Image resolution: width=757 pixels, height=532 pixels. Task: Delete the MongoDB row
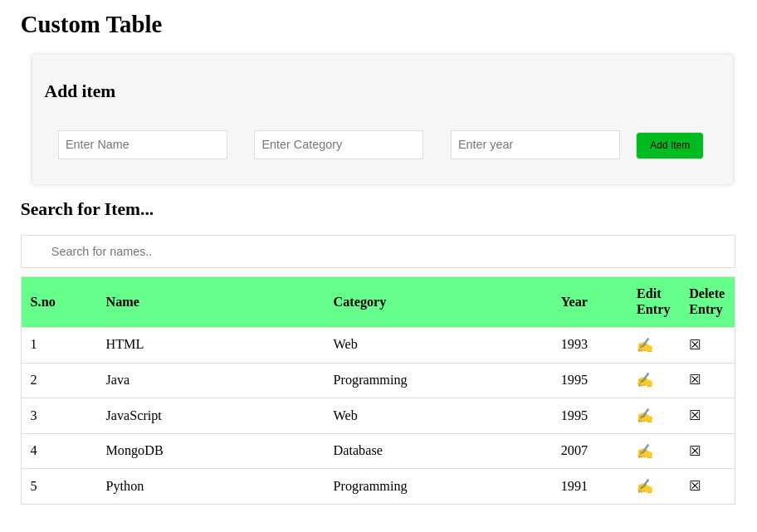pos(695,451)
